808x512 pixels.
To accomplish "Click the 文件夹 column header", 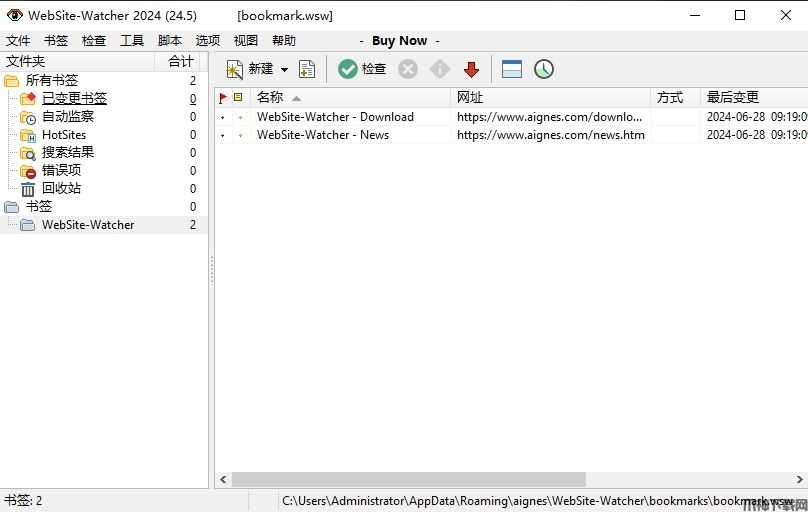I will click(x=77, y=61).
